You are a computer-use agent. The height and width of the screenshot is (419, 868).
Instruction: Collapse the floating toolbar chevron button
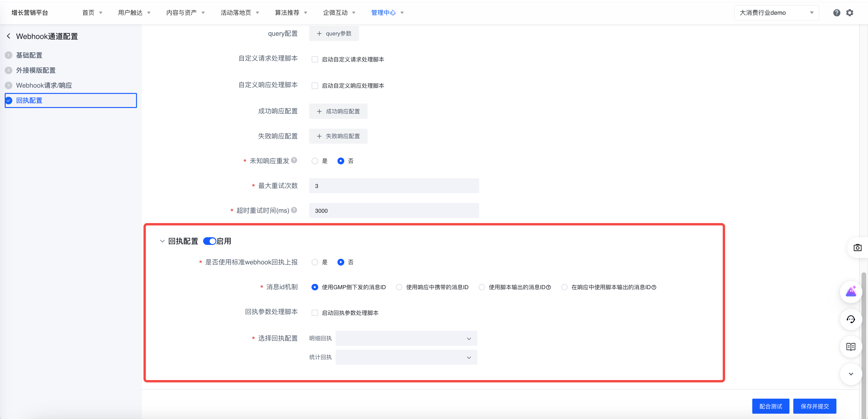(x=851, y=374)
